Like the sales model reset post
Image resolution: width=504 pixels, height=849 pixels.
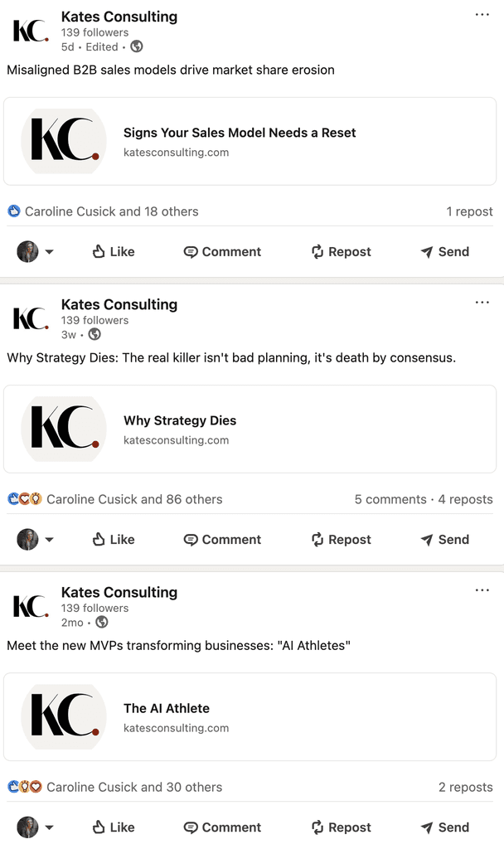pos(113,252)
